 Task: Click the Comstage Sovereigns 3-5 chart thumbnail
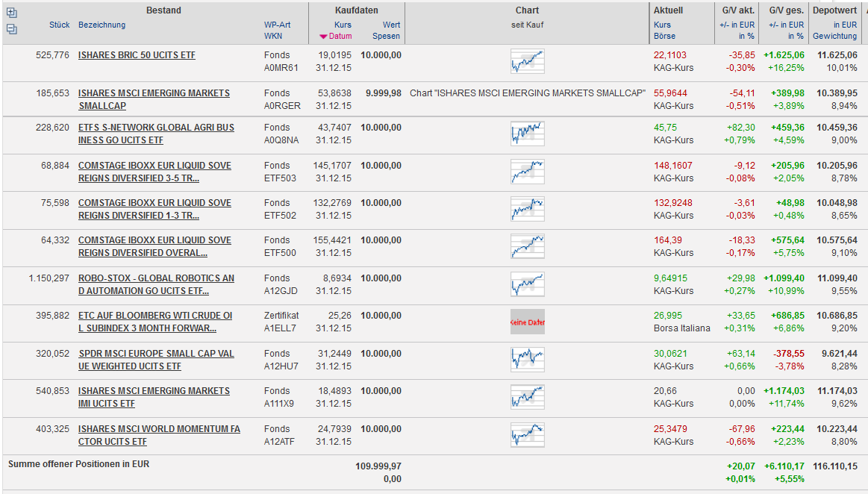527,172
